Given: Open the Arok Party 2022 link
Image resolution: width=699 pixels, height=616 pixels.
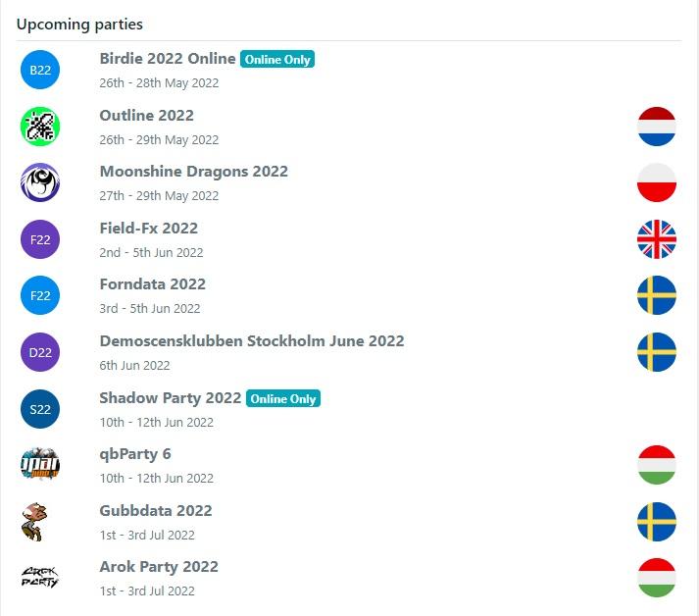Looking at the screenshot, I should pyautogui.click(x=159, y=567).
